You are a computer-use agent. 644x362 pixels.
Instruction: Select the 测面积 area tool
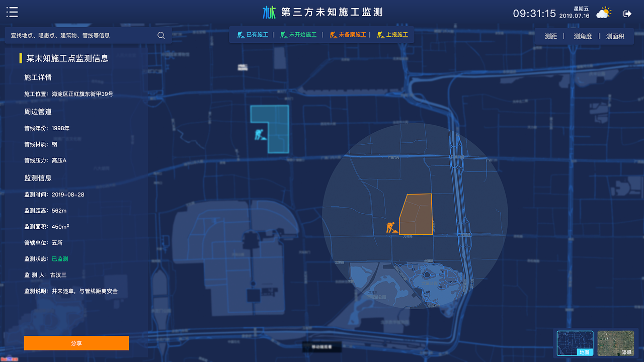pyautogui.click(x=615, y=36)
